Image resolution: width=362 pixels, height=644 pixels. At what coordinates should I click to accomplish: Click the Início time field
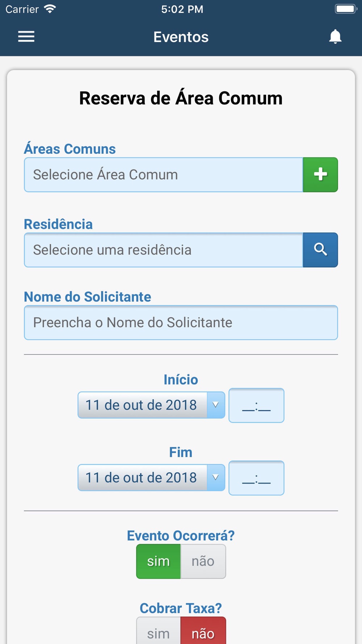(256, 405)
